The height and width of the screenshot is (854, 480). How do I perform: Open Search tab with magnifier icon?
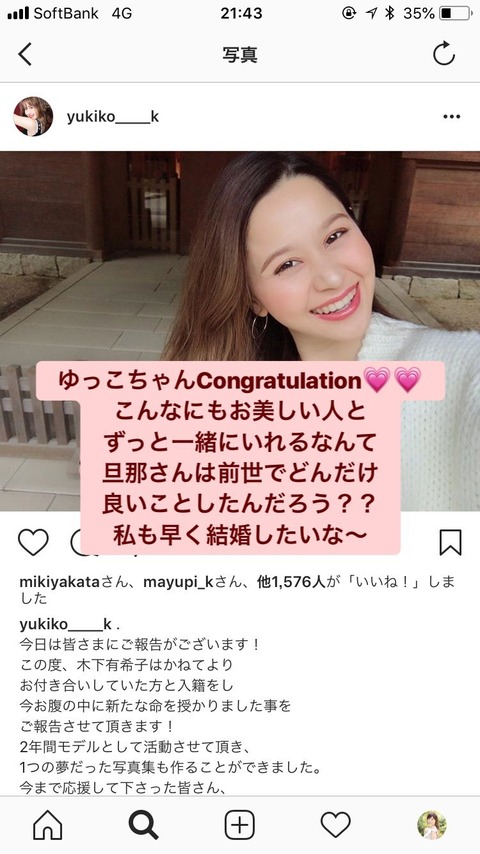[x=143, y=825]
